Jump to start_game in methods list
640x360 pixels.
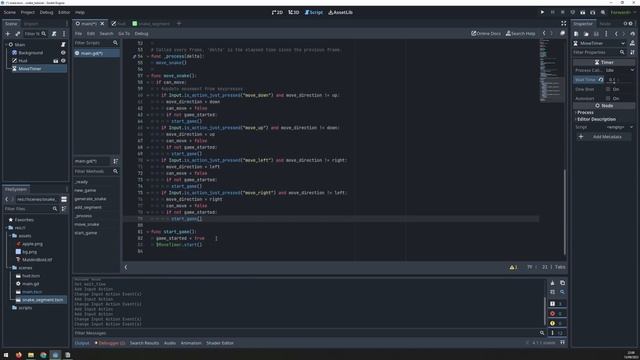coord(86,233)
